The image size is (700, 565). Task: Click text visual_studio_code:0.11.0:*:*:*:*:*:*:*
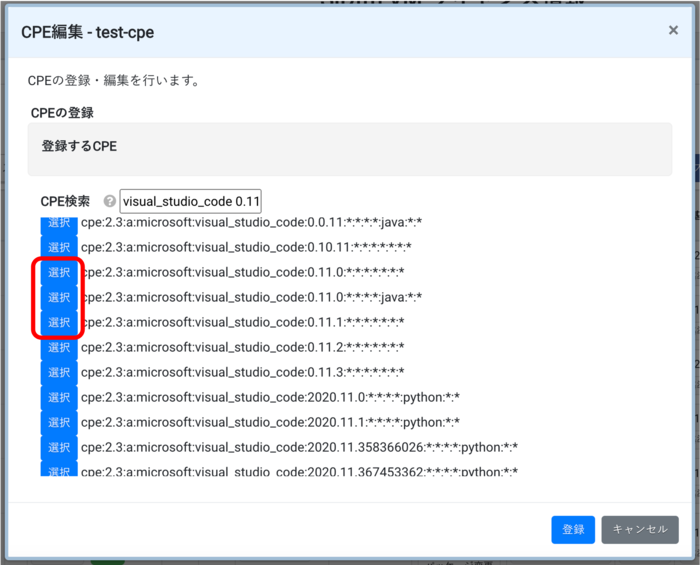tap(242, 272)
